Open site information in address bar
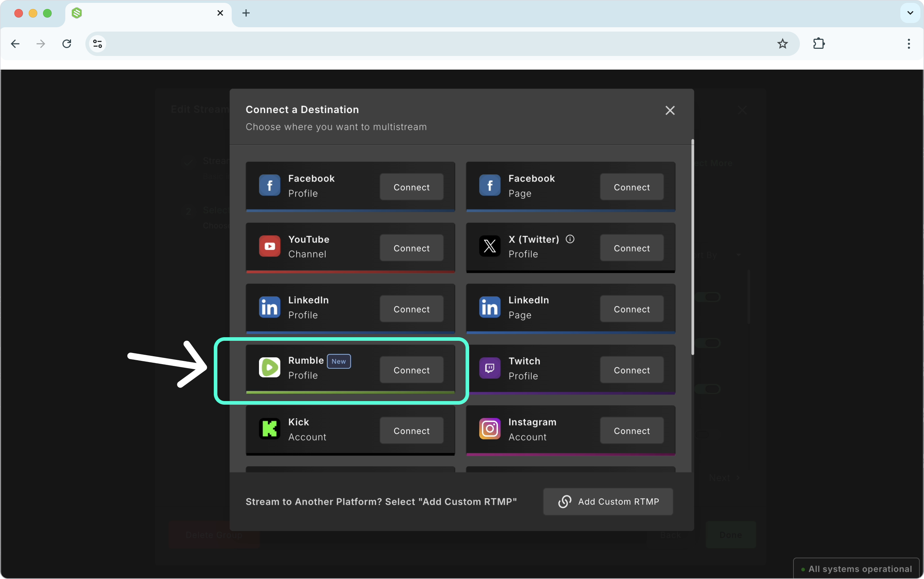The width and height of the screenshot is (924, 579). [98, 44]
